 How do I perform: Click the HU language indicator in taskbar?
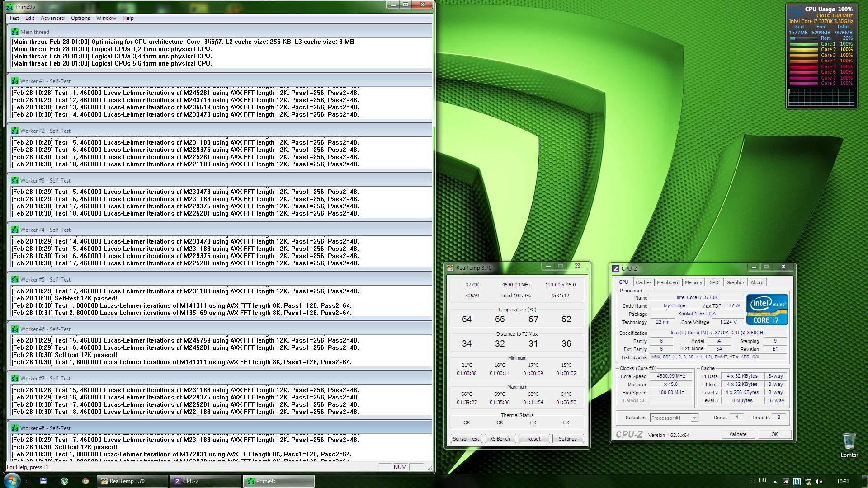click(x=763, y=480)
